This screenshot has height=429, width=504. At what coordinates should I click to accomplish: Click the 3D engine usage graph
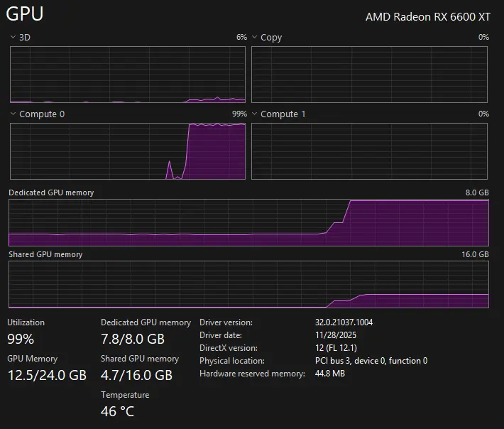coord(128,75)
